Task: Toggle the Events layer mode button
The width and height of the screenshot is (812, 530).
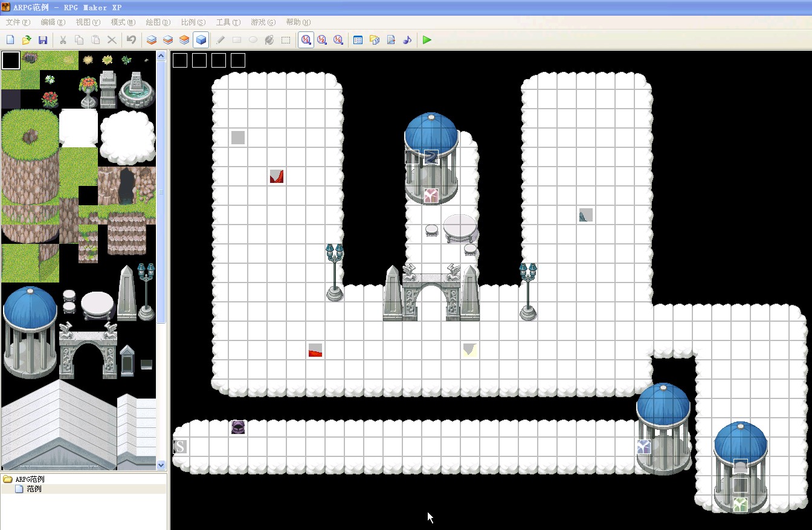Action: pos(201,40)
